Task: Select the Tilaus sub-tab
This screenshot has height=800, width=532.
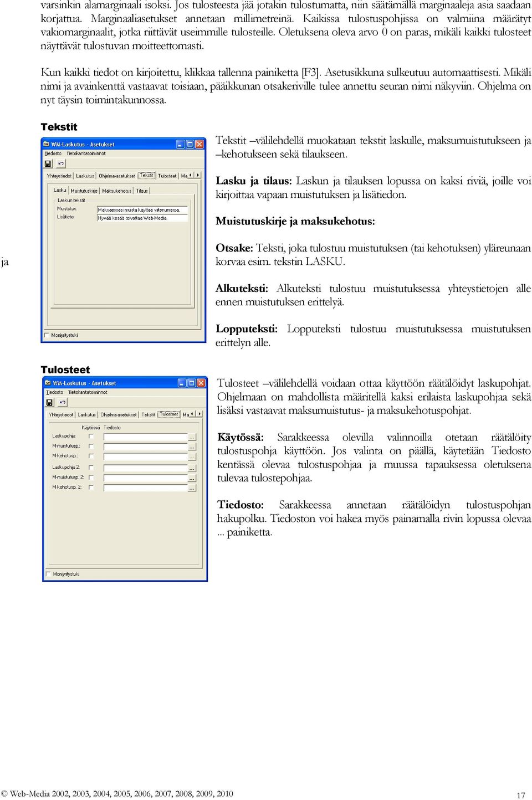Action: [x=142, y=191]
